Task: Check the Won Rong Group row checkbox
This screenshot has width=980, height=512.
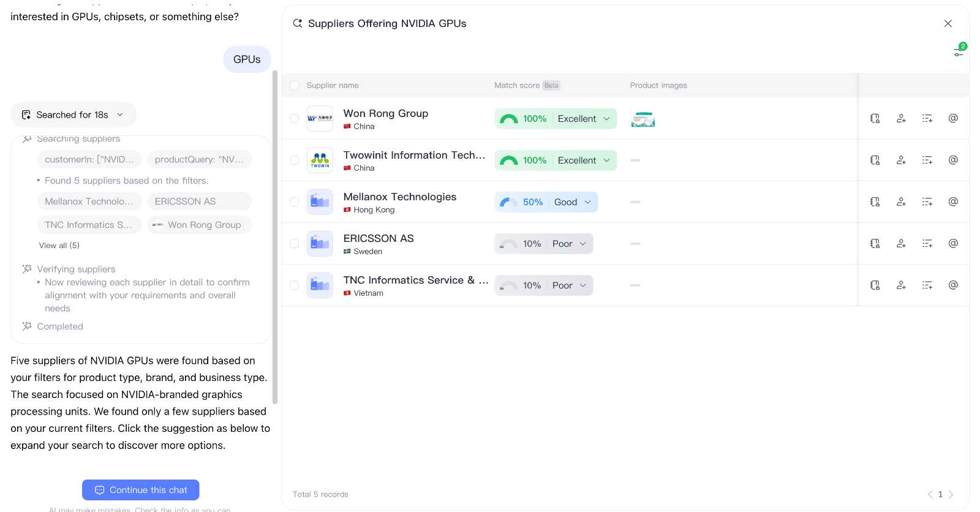Action: pos(295,119)
